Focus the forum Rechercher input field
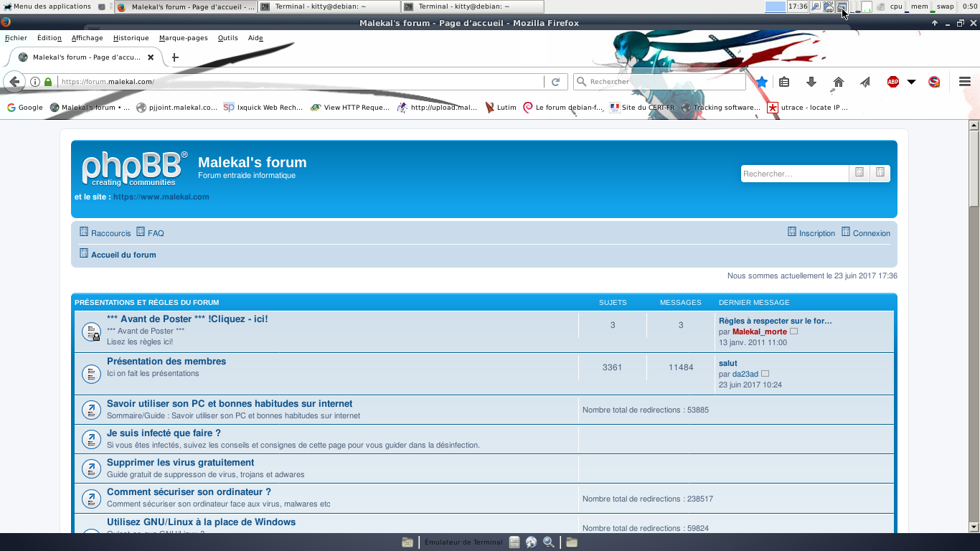 pyautogui.click(x=794, y=174)
